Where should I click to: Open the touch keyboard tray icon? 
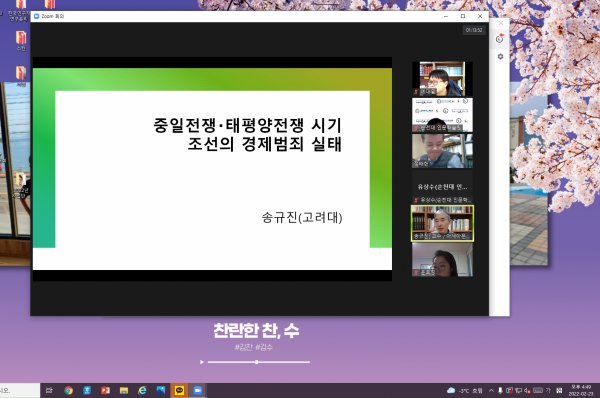point(538,390)
